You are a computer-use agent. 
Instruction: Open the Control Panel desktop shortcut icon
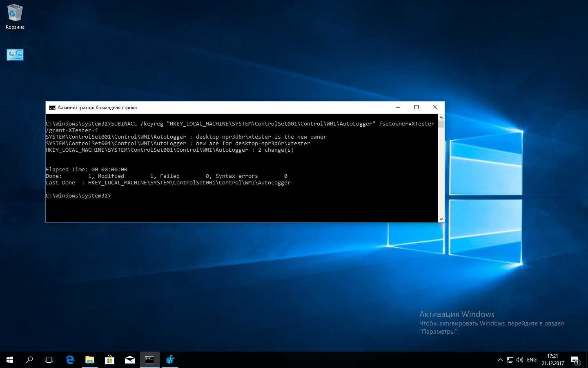(x=15, y=55)
